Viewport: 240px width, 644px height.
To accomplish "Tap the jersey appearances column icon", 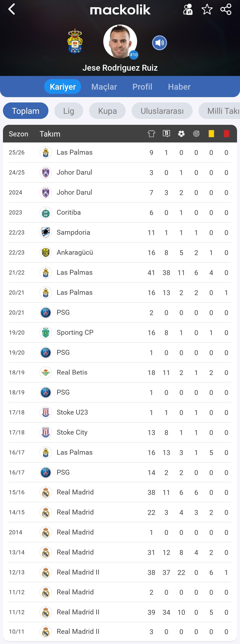I will pyautogui.click(x=151, y=134).
